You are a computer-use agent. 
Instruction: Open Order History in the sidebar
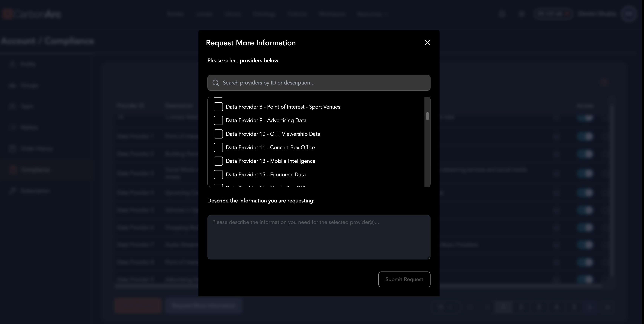[37, 148]
